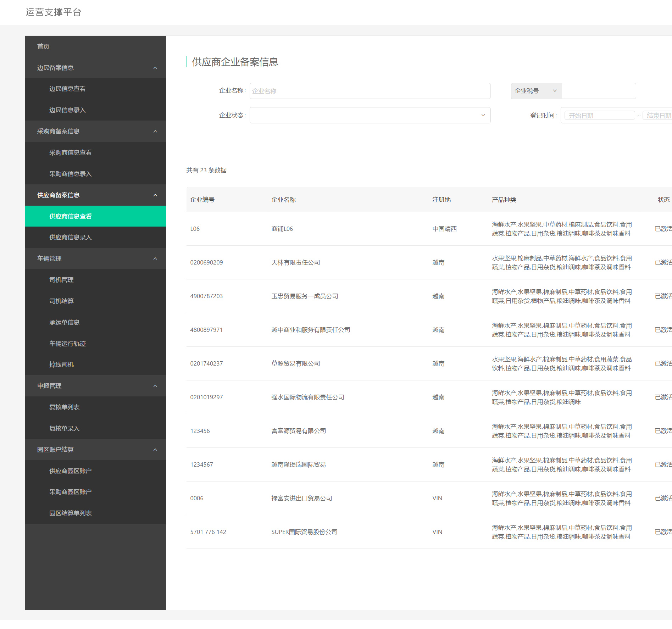Click the 运营支撑平台 header title
This screenshot has height=629, width=672.
(54, 12)
